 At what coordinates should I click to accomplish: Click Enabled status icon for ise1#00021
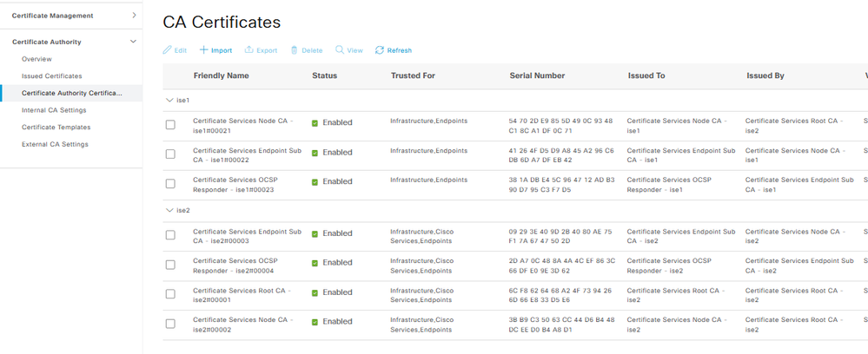pos(315,123)
